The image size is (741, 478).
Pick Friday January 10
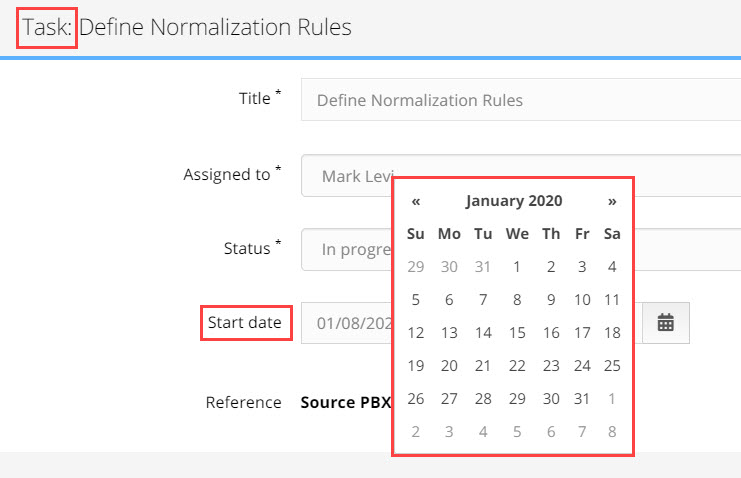[582, 300]
